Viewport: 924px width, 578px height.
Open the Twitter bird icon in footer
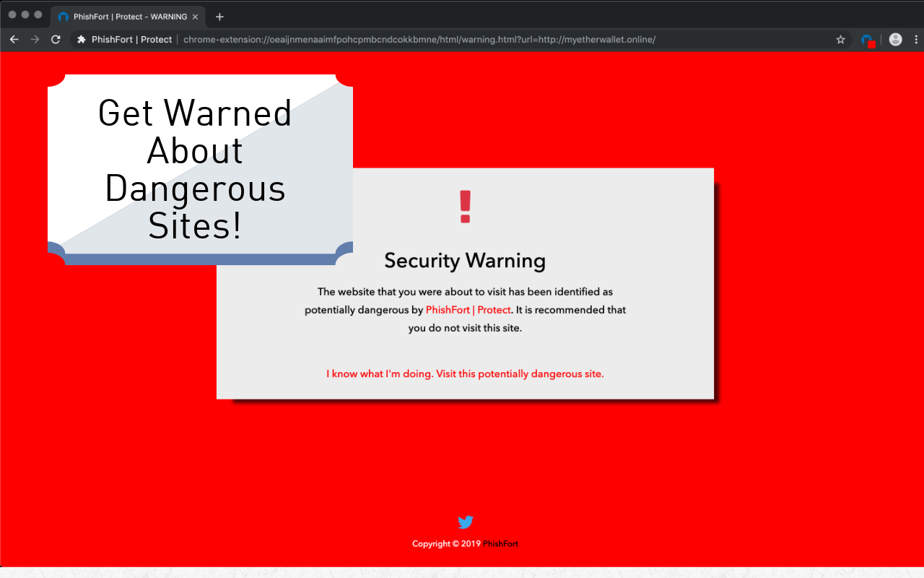(x=466, y=522)
